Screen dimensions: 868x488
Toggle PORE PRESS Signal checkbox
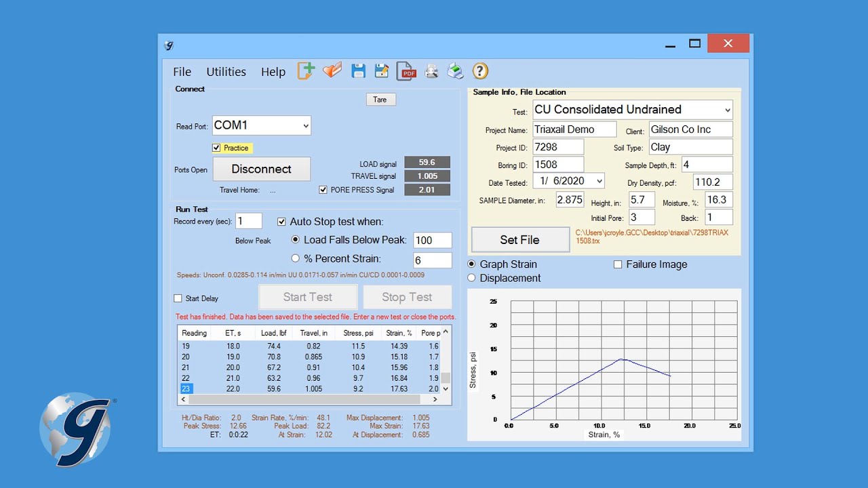click(323, 190)
